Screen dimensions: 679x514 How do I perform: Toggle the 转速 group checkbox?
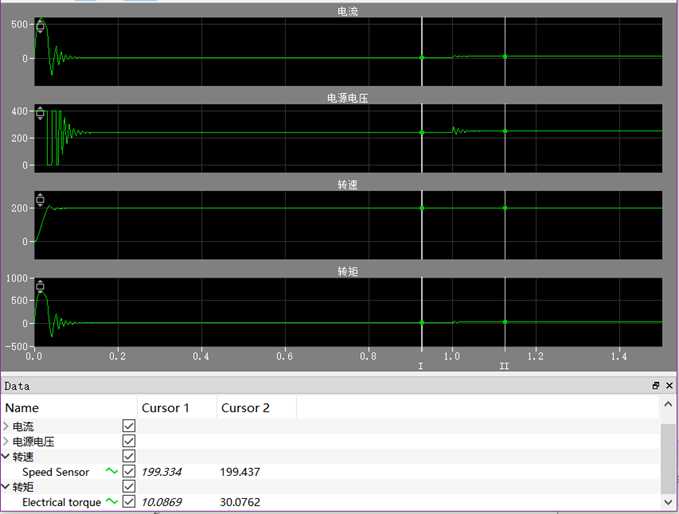tap(129, 456)
